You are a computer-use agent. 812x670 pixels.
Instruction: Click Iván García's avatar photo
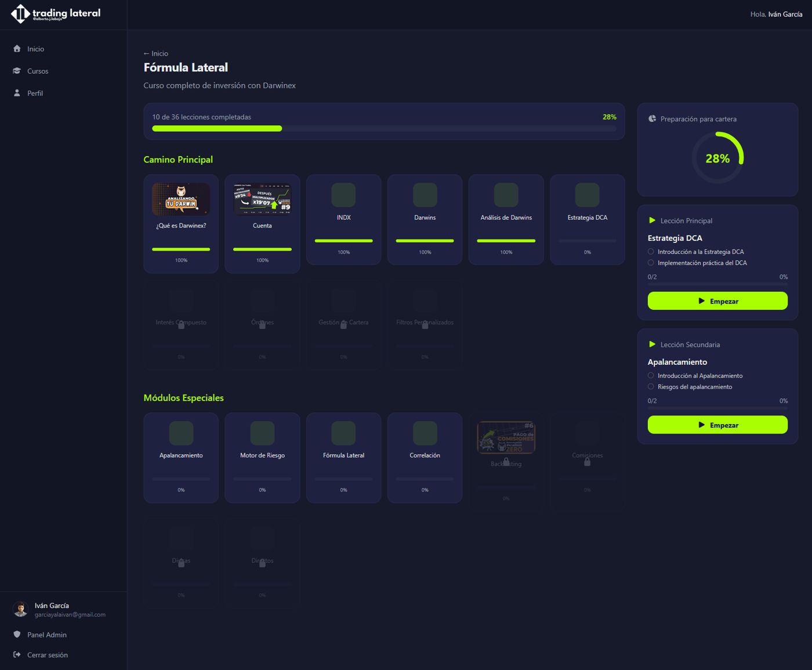20,609
